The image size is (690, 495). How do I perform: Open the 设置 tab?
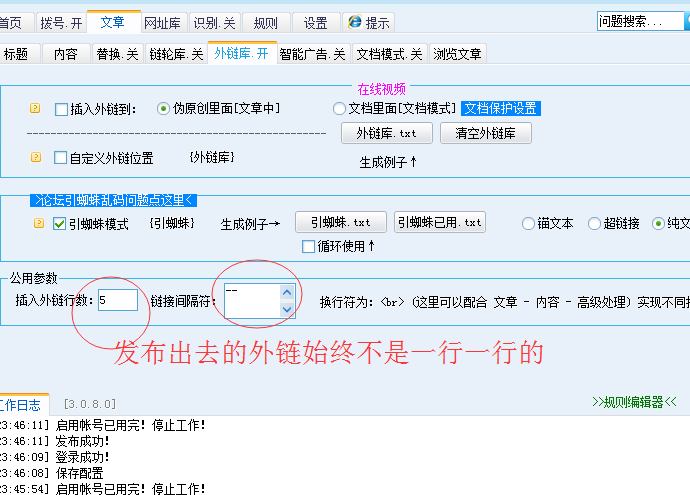click(x=316, y=23)
